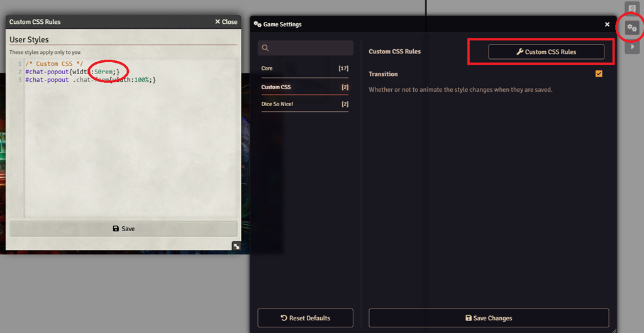Click the 'Custom CSS Rules' setting label
Viewport: 644px width, 333px height.
(x=395, y=52)
